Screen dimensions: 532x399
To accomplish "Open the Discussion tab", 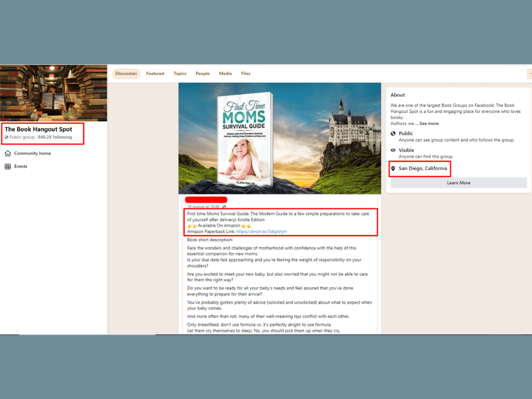I will (126, 73).
